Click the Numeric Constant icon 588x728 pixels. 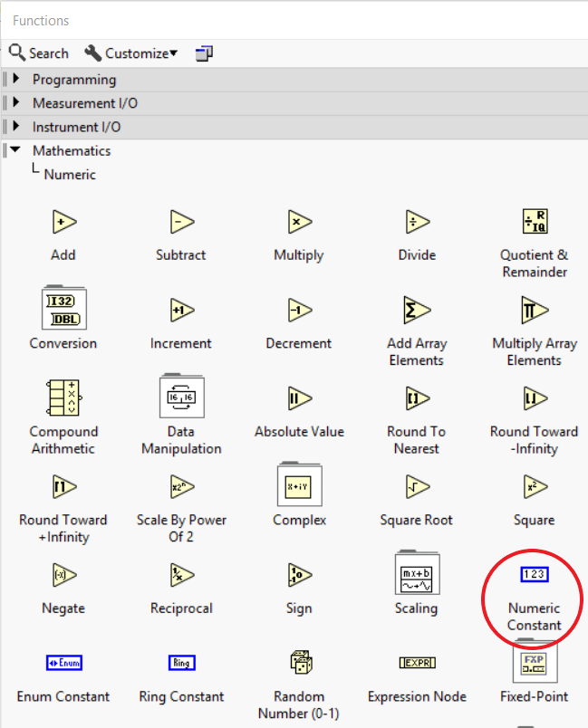coord(535,574)
